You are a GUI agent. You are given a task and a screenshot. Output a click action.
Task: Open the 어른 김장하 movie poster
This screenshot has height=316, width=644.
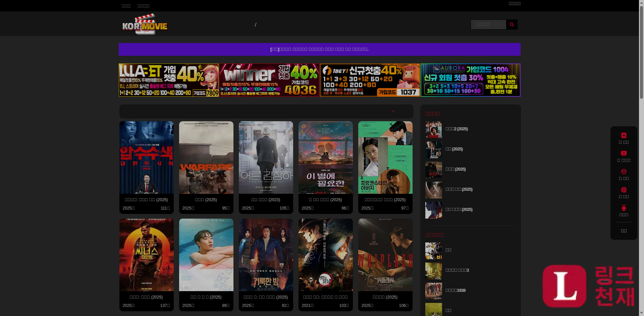[x=266, y=157]
